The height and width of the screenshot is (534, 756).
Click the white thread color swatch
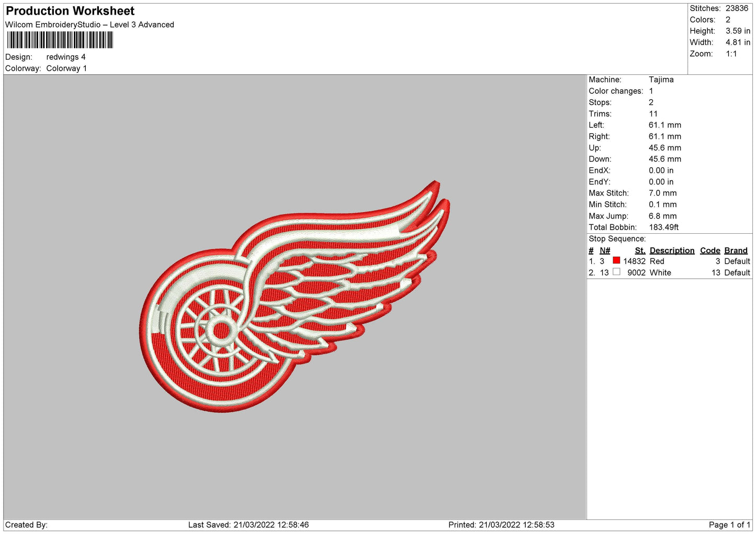616,272
